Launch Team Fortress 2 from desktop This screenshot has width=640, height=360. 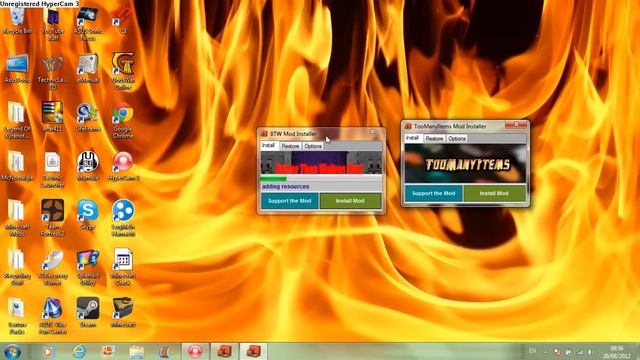[53, 218]
